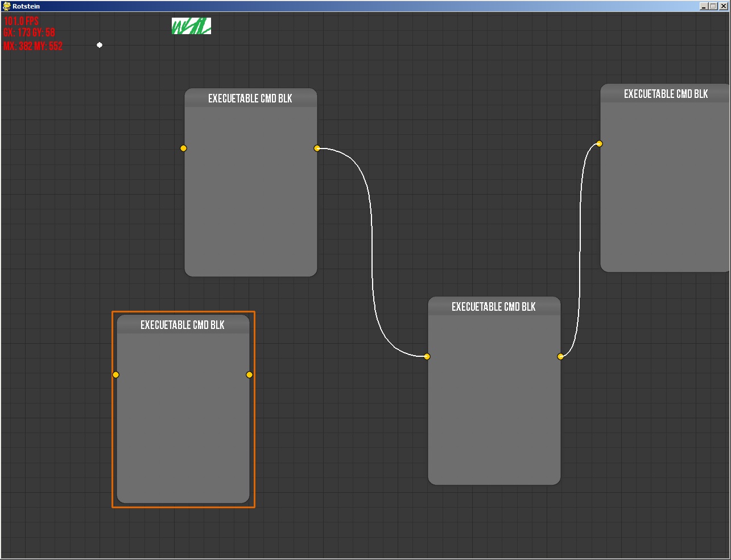The width and height of the screenshot is (731, 560).
Task: Select the lower-right node by its title header
Action: (494, 306)
